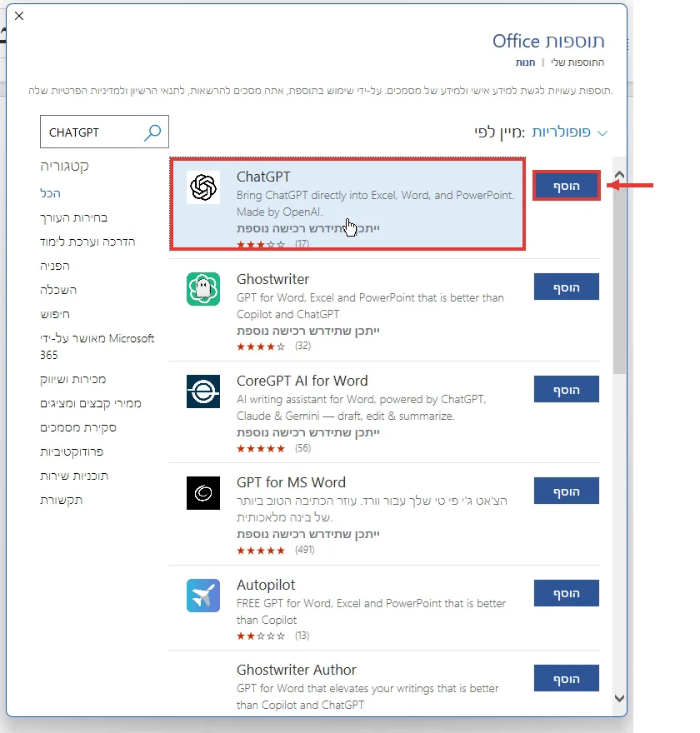The image size is (700, 733).
Task: Add GPT for MS Word
Action: [567, 491]
